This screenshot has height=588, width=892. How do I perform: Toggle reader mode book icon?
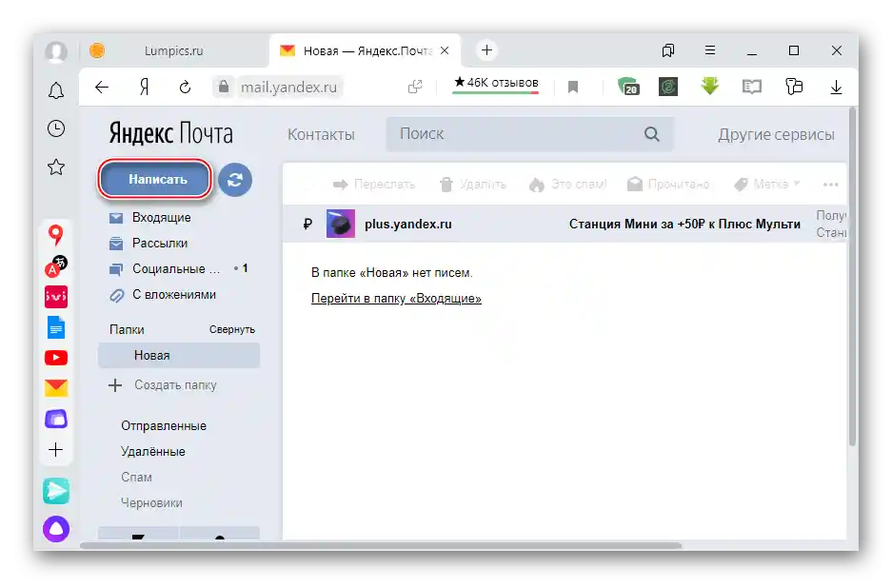[751, 87]
